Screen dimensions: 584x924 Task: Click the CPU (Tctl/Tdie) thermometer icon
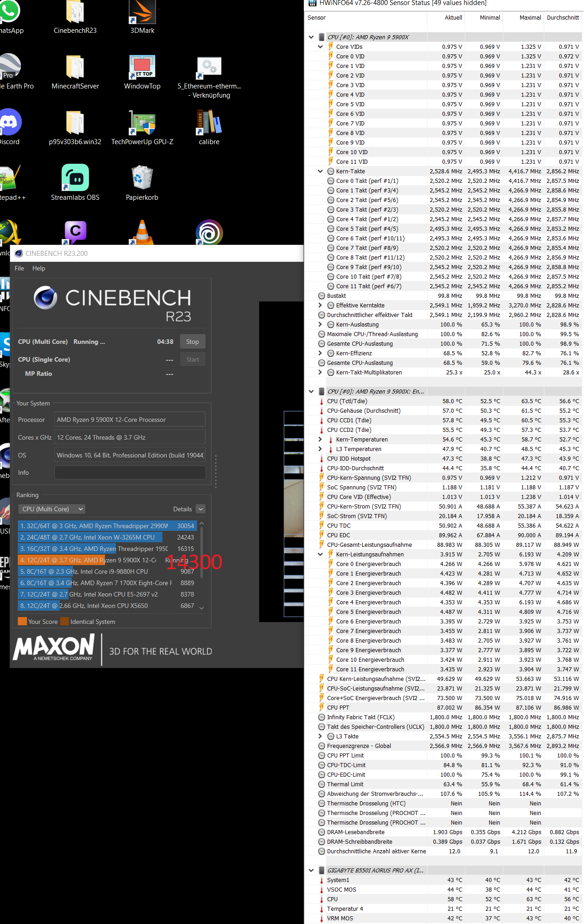point(322,401)
